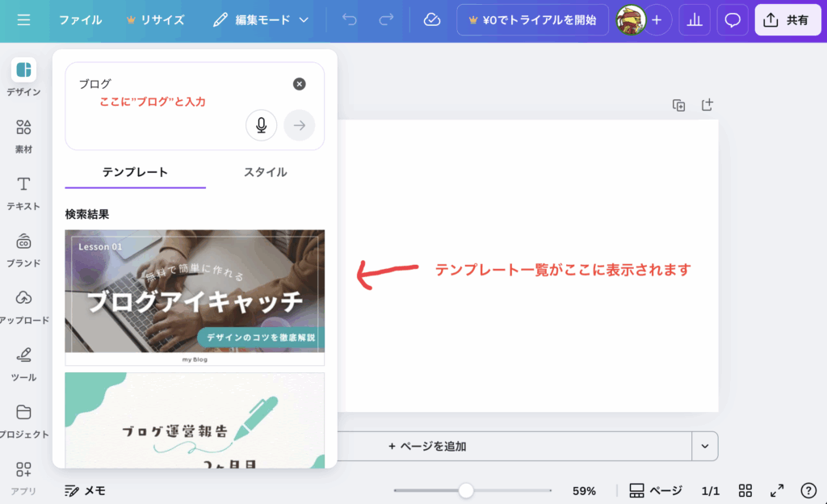The height and width of the screenshot is (504, 827).
Task: Toggle fullscreen presentation mode icon
Action: [777, 490]
